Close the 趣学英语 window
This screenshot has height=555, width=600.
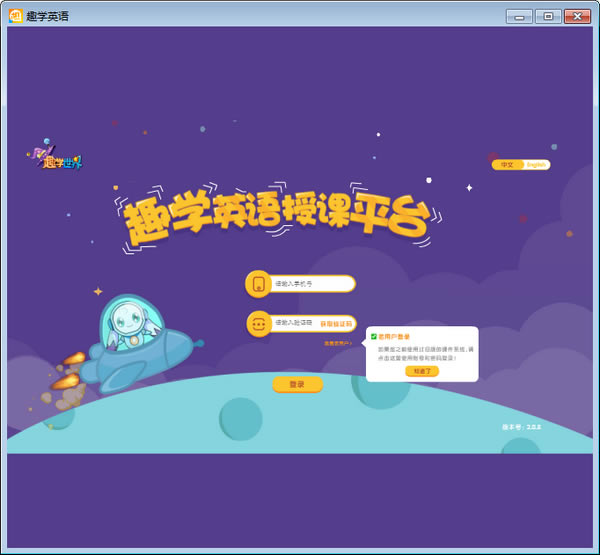tap(577, 16)
